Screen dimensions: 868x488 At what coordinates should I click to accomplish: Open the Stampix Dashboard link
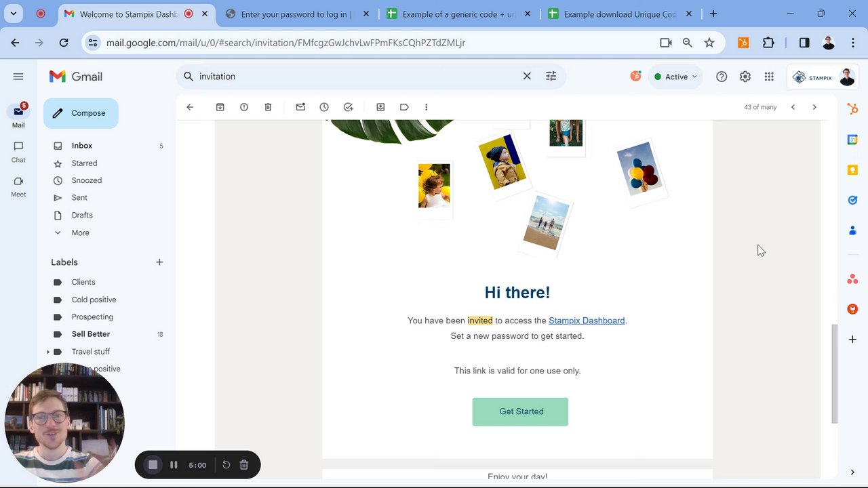click(587, 321)
